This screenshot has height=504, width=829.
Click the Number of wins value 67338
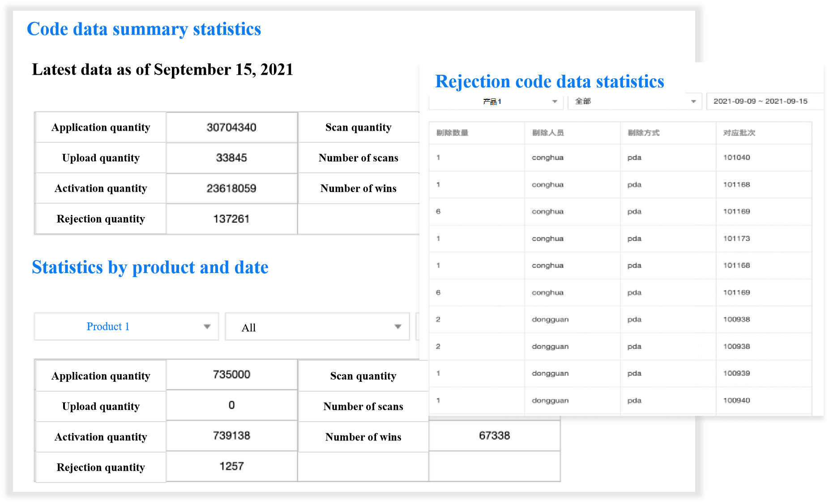(x=494, y=436)
